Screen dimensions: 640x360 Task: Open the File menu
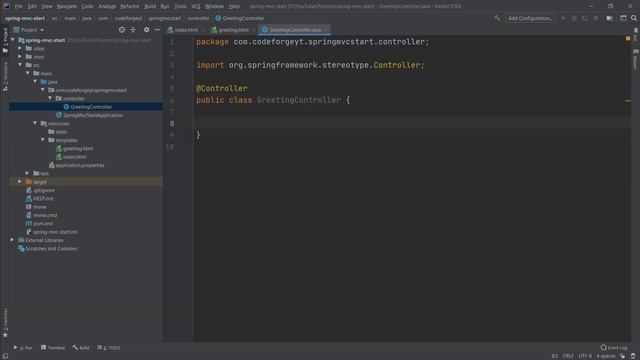tap(19, 7)
